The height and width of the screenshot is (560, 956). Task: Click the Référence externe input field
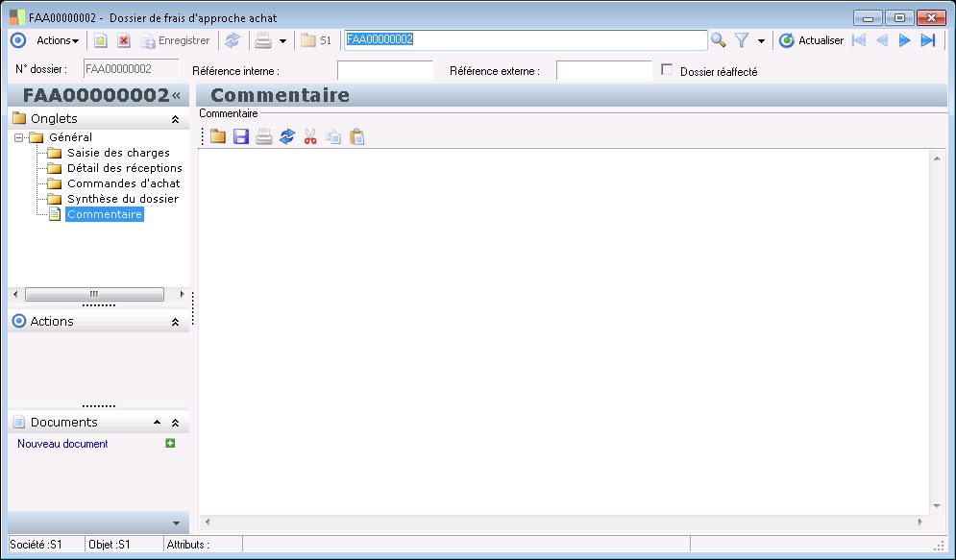(x=604, y=71)
